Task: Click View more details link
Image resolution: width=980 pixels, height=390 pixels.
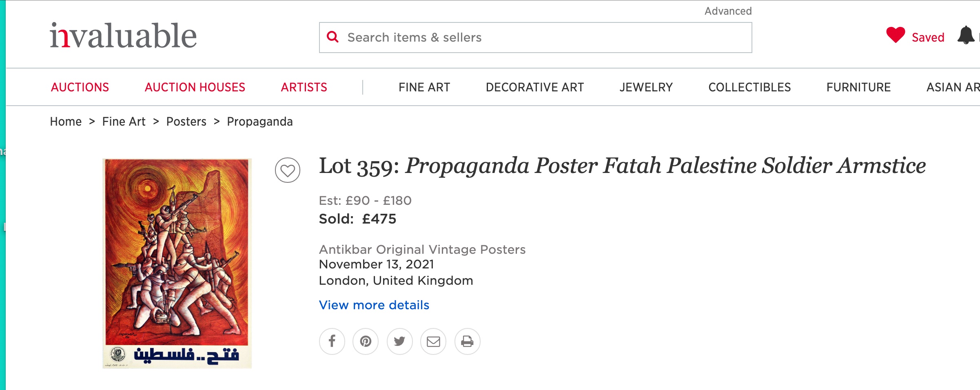Action: coord(374,305)
